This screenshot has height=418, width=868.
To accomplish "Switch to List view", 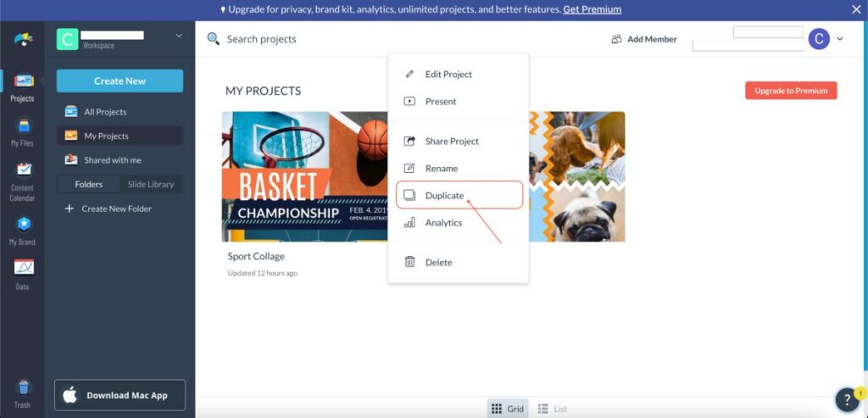I will pyautogui.click(x=553, y=409).
